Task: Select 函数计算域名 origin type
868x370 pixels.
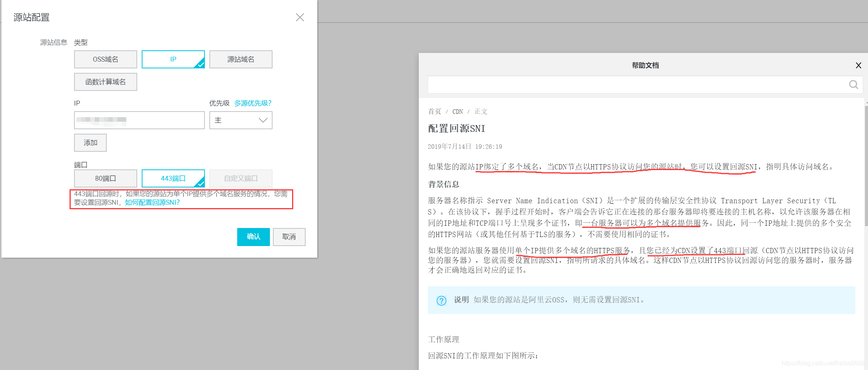Action: 105,82
